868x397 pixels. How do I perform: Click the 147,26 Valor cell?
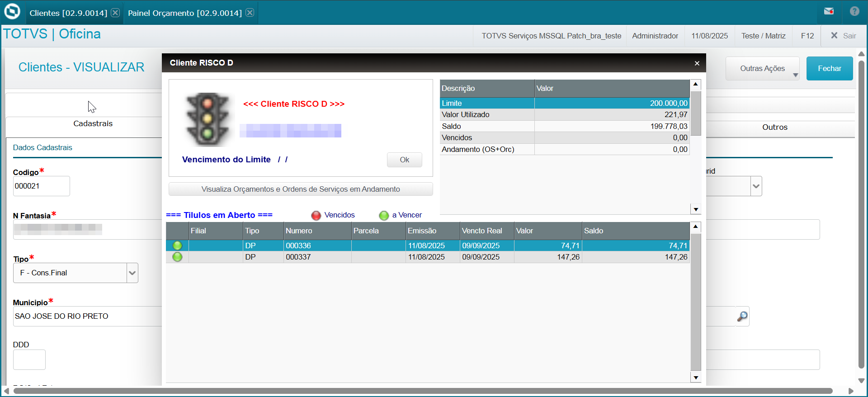(x=548, y=257)
